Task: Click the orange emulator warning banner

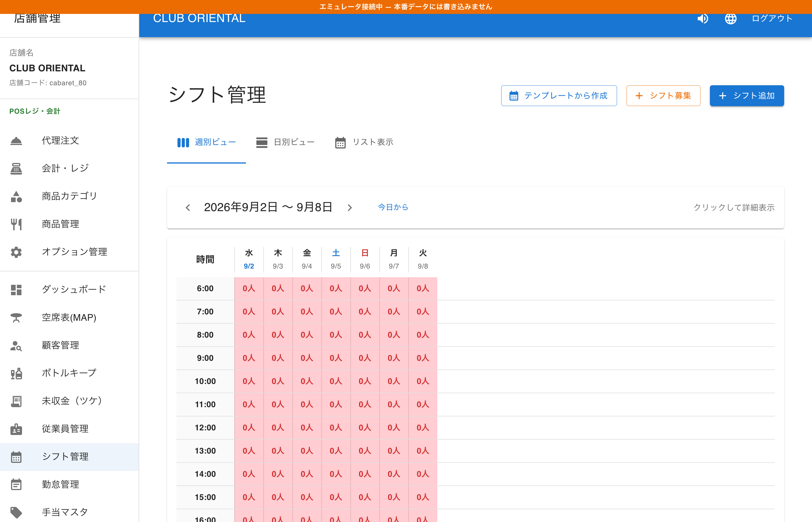Action: pyautogui.click(x=406, y=7)
